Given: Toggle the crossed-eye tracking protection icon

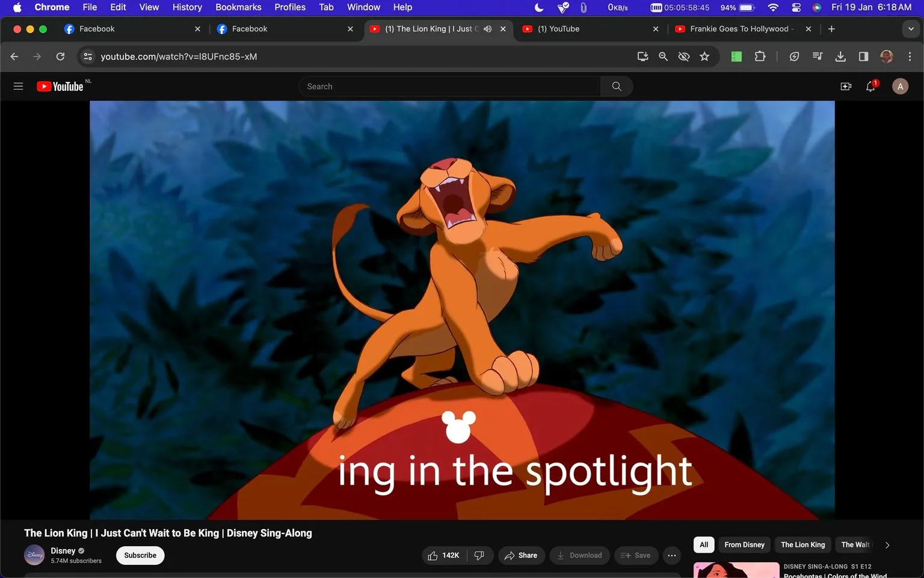Looking at the screenshot, I should [684, 56].
